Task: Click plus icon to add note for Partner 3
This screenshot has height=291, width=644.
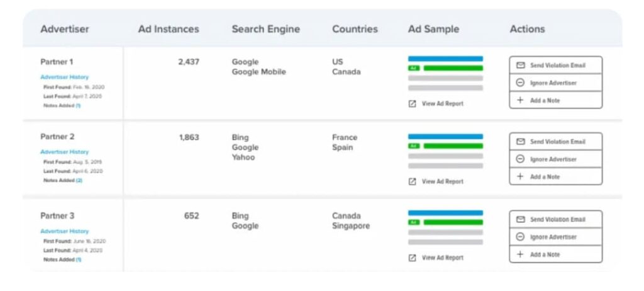Action: (x=520, y=254)
